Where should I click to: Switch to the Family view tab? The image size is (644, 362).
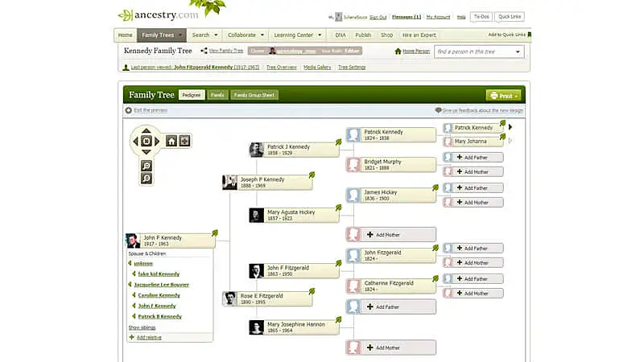tap(217, 95)
